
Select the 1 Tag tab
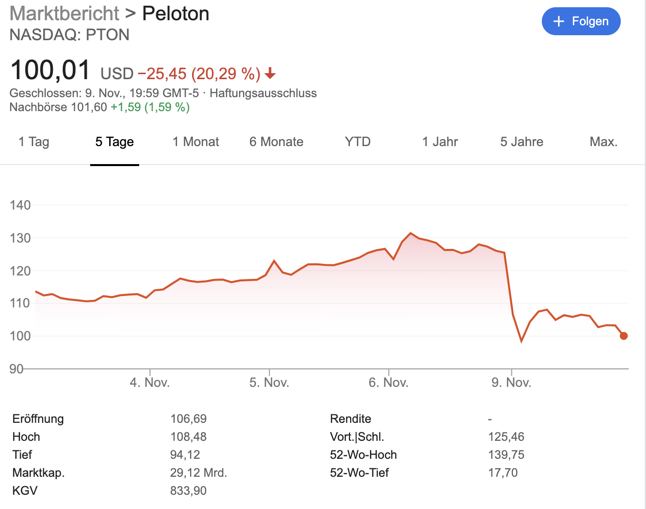tap(34, 142)
